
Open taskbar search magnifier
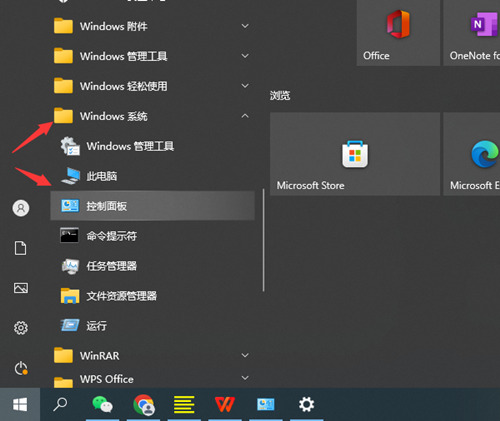coord(60,404)
